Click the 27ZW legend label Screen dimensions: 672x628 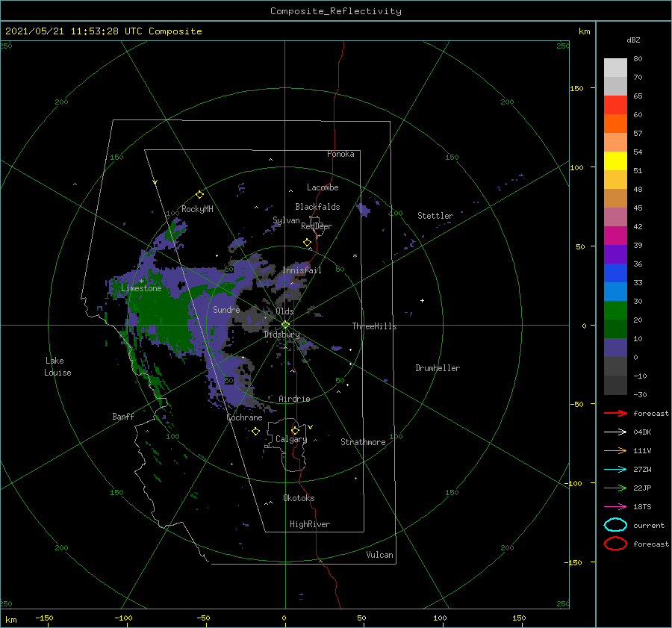click(642, 470)
